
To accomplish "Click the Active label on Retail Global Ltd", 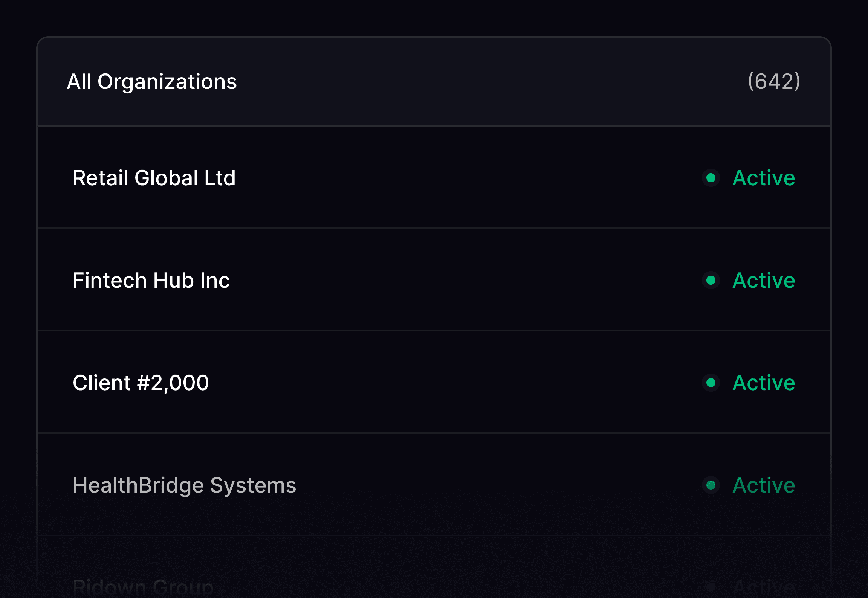I will coord(764,178).
